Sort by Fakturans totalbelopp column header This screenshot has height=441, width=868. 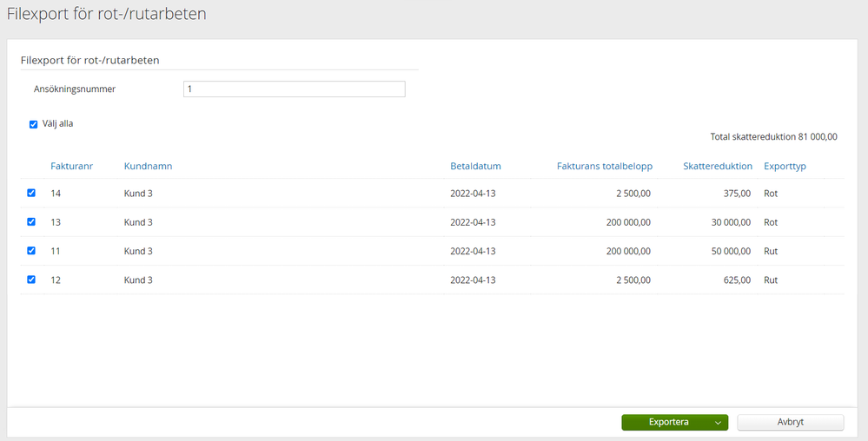click(604, 167)
